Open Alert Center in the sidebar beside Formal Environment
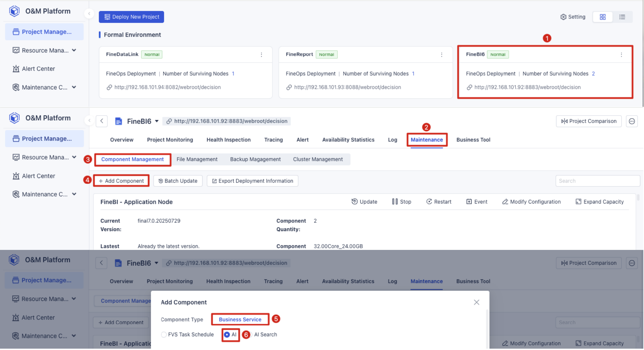The height and width of the screenshot is (350, 644). (34, 69)
